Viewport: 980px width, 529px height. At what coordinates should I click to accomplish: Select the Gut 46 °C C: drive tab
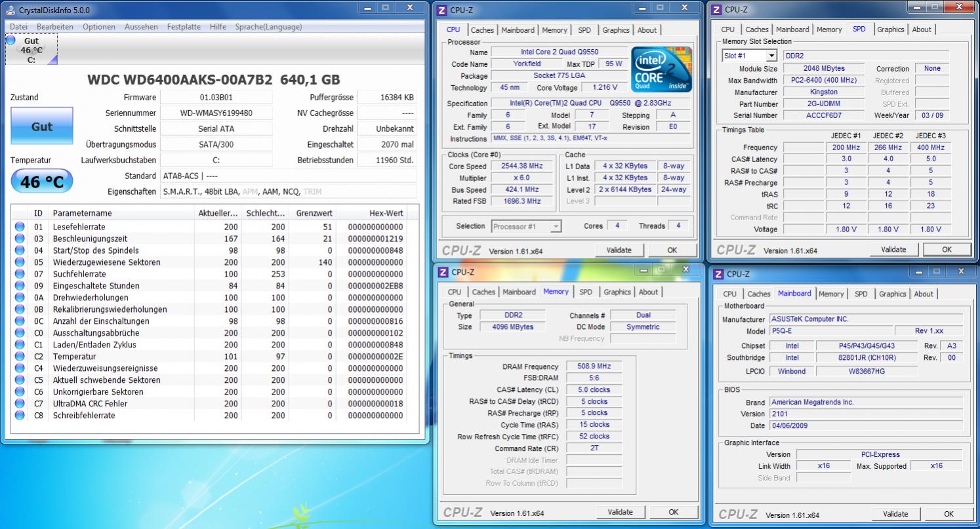tap(31, 50)
